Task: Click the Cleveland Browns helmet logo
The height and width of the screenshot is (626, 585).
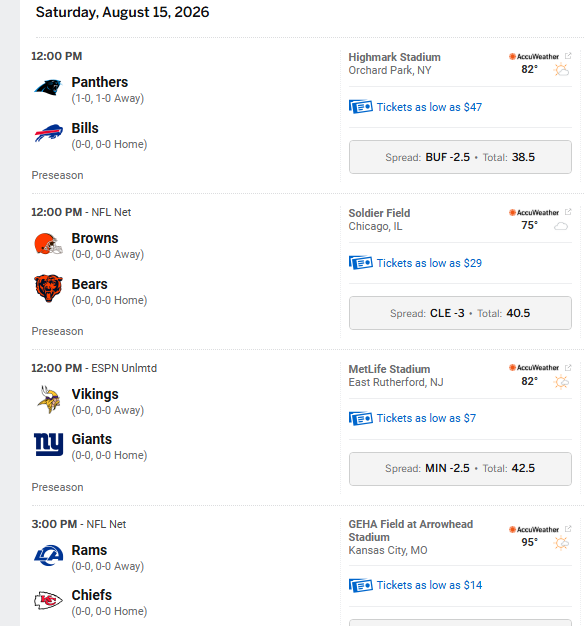Action: (48, 244)
